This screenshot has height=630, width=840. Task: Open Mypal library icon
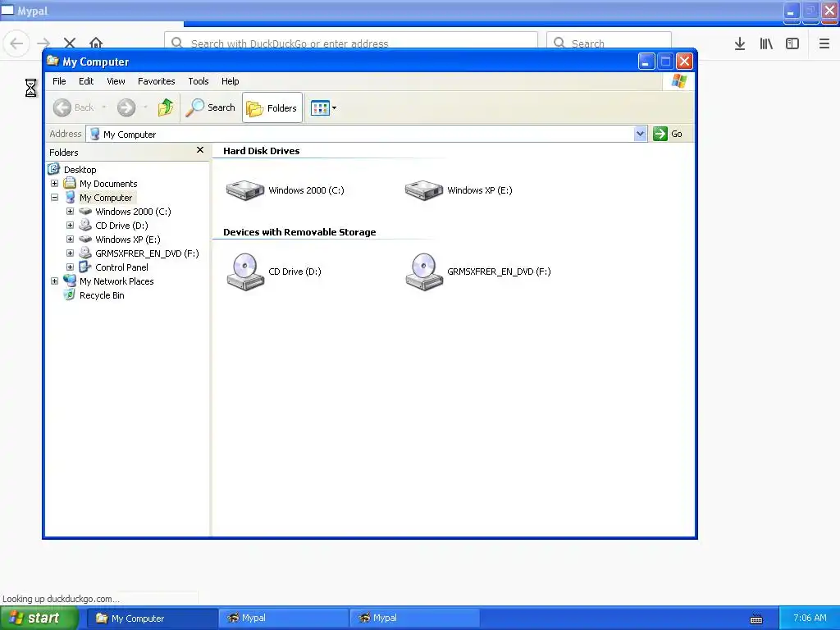click(766, 43)
